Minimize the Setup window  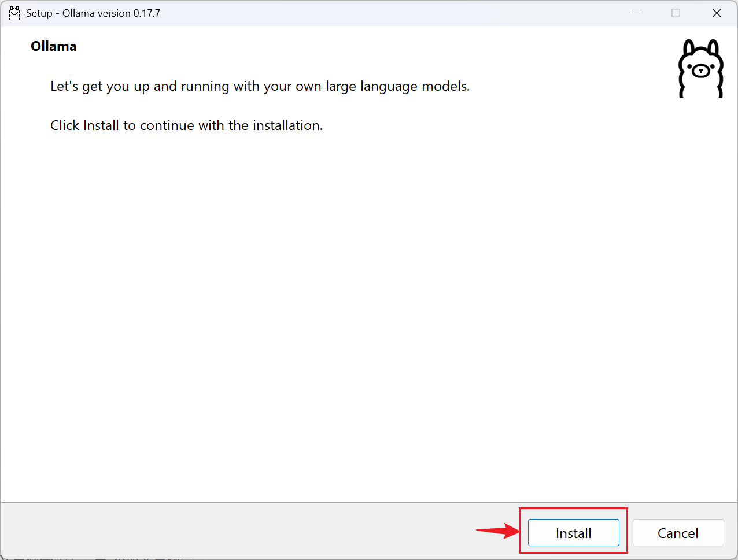pyautogui.click(x=636, y=13)
